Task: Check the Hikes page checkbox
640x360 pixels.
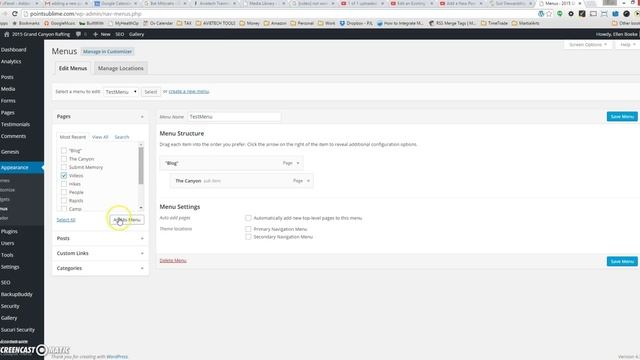Action: [64, 184]
